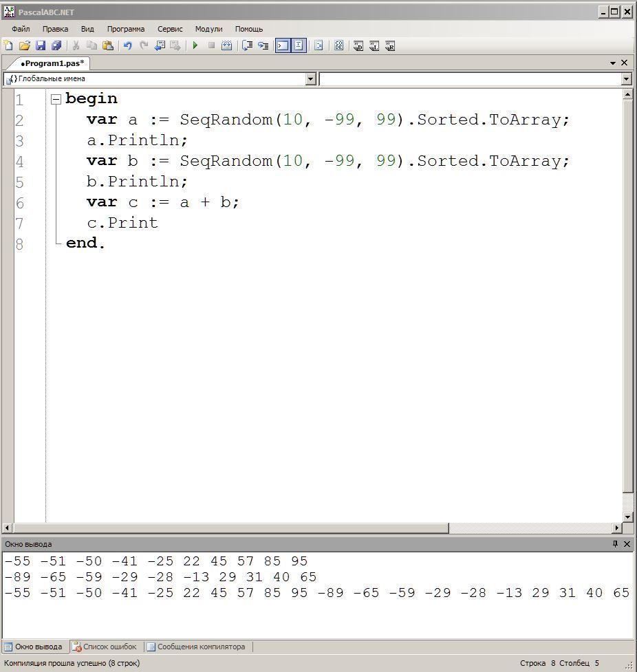The image size is (637, 672).
Task: Click the Navigate forward icon
Action: tap(175, 45)
